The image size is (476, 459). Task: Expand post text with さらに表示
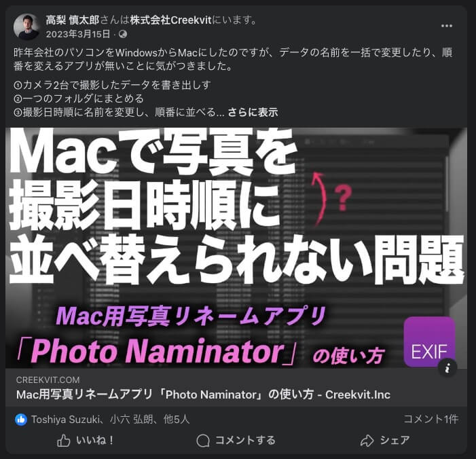click(253, 112)
